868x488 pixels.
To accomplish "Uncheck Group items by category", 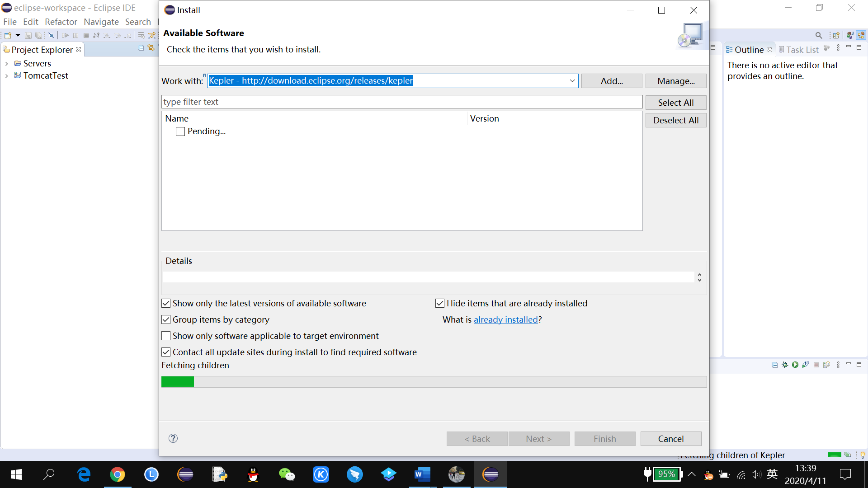I will pos(166,319).
